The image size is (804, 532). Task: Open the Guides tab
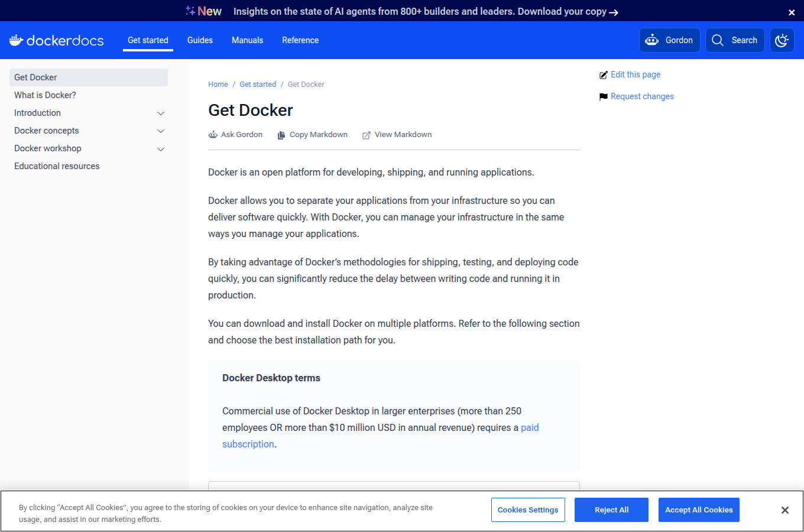pos(200,40)
